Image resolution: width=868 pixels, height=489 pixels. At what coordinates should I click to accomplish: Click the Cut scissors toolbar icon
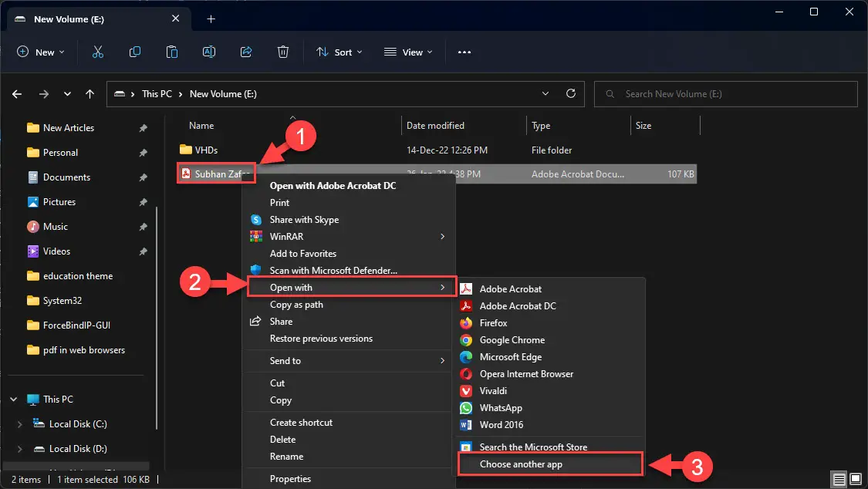[x=98, y=52]
